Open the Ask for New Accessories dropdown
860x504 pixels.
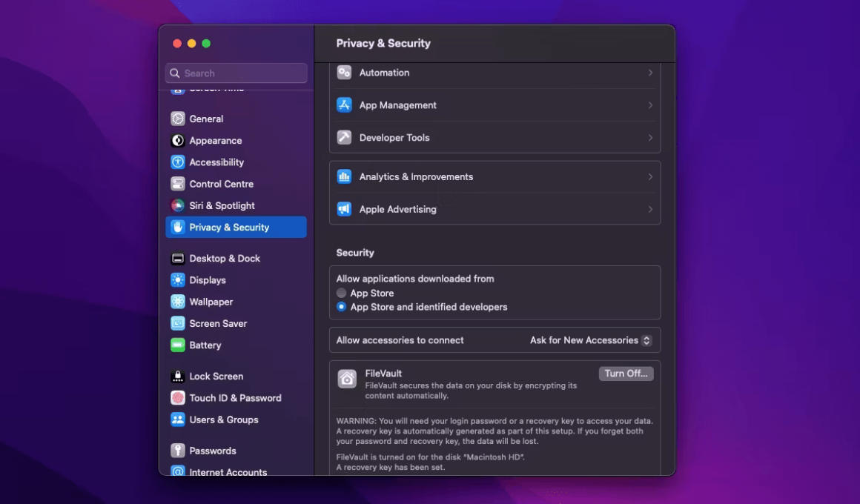(591, 340)
